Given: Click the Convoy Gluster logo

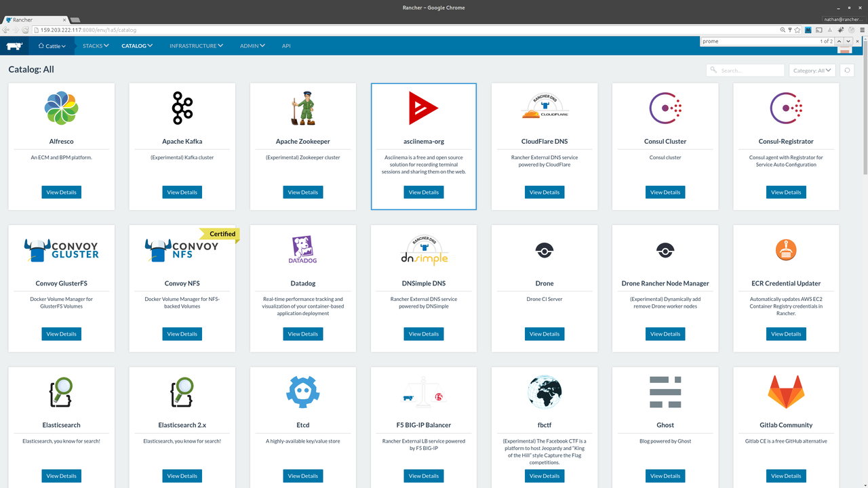Looking at the screenshot, I should click(61, 249).
